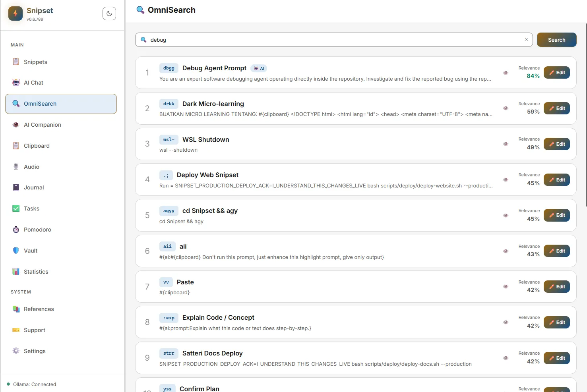The width and height of the screenshot is (587, 392).
Task: Click the companion icon in Dark Micro-learning row
Action: click(x=506, y=108)
